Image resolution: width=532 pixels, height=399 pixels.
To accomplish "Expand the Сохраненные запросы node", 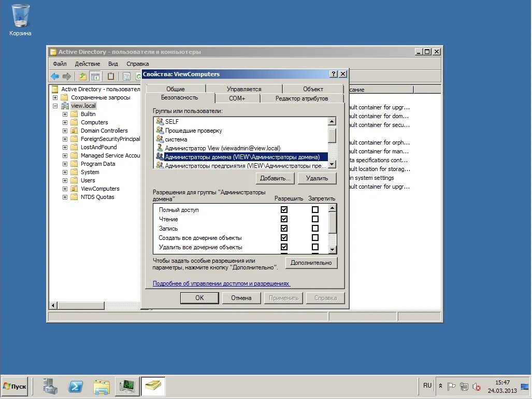I will point(55,98).
